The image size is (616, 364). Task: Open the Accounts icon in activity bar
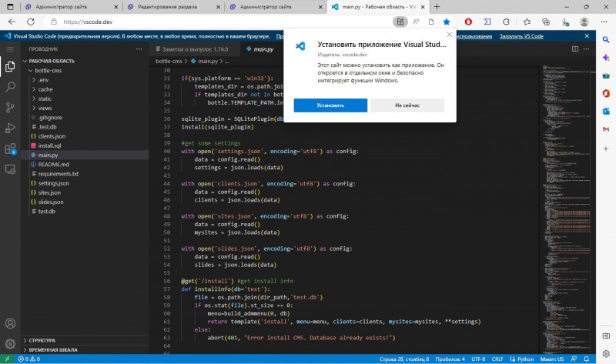coord(10,323)
